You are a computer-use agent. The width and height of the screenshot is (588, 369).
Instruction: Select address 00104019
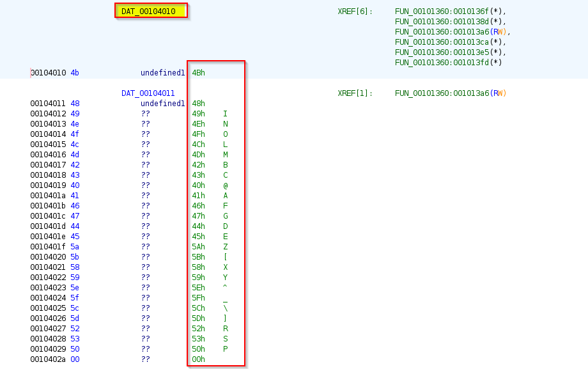click(48, 185)
